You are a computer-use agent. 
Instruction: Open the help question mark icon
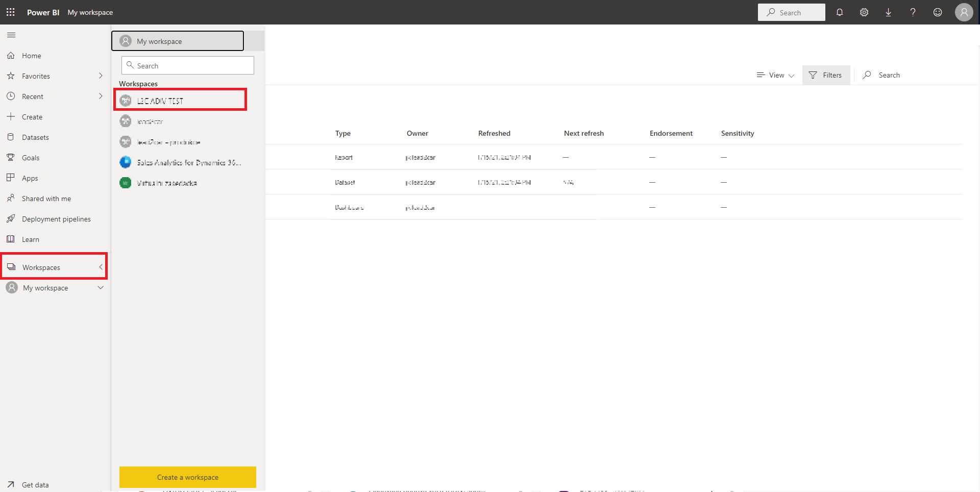913,12
